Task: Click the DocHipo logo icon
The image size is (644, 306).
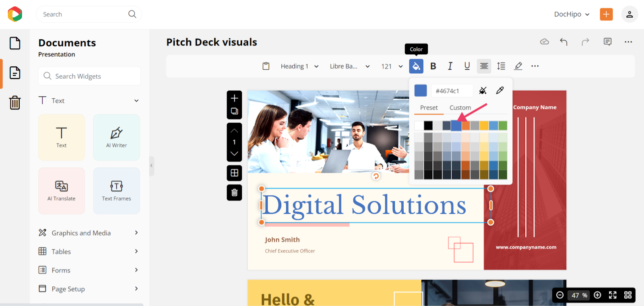Action: (x=15, y=14)
